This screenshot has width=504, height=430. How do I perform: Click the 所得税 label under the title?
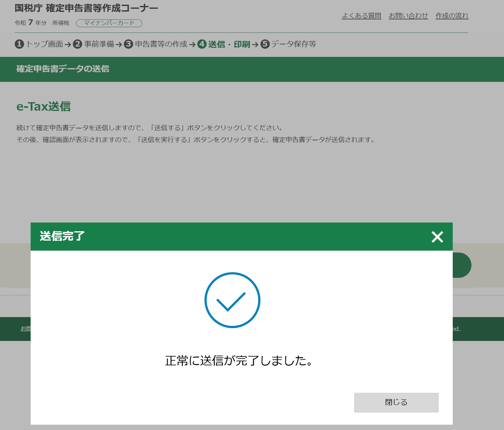pyautogui.click(x=61, y=23)
